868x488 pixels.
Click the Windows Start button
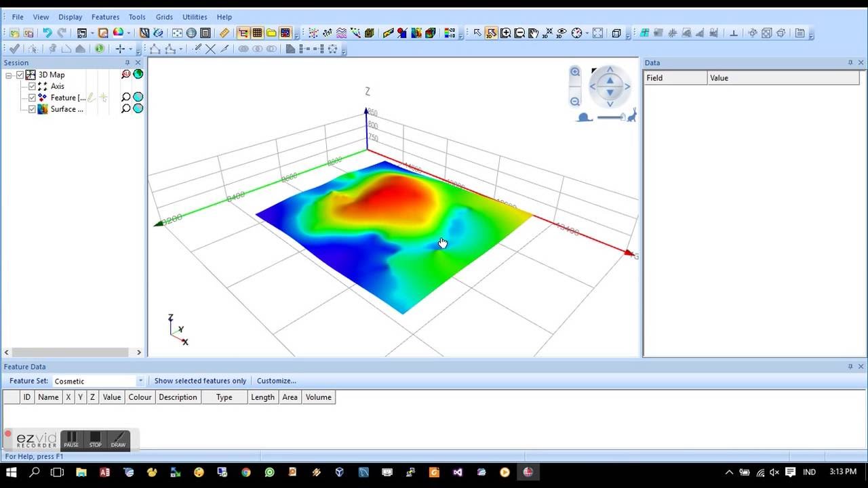coord(12,472)
